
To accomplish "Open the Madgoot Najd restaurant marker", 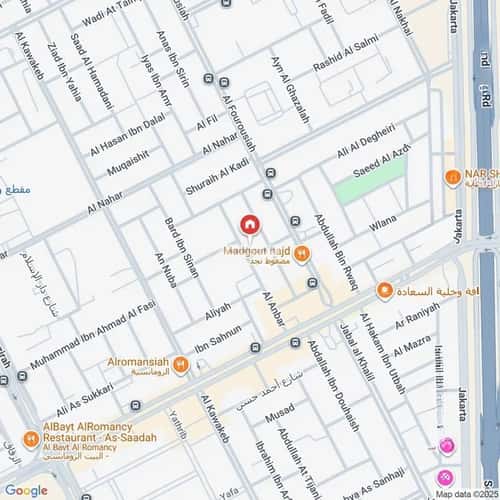I will [302, 254].
